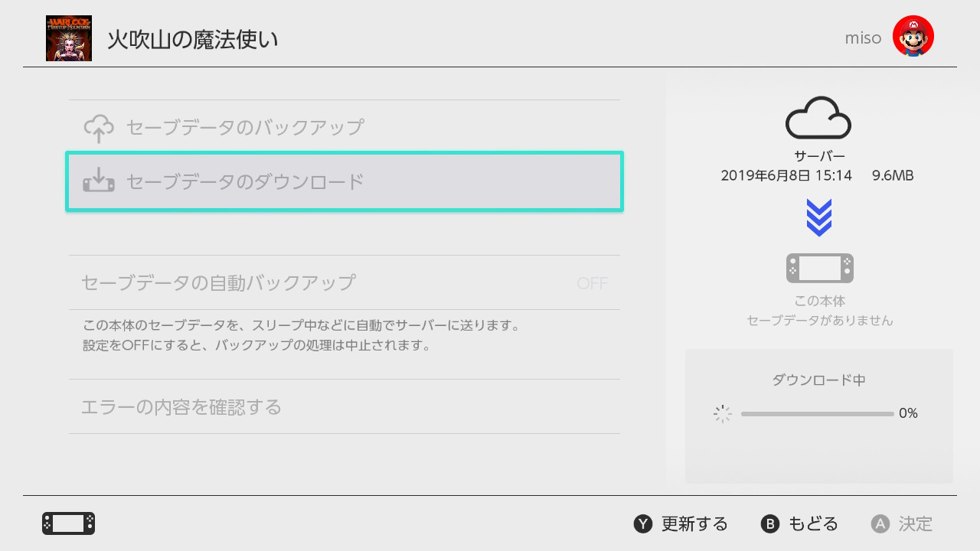This screenshot has width=980, height=551.
Task: Click the controller icon in bottom bar
Action: coord(69,523)
